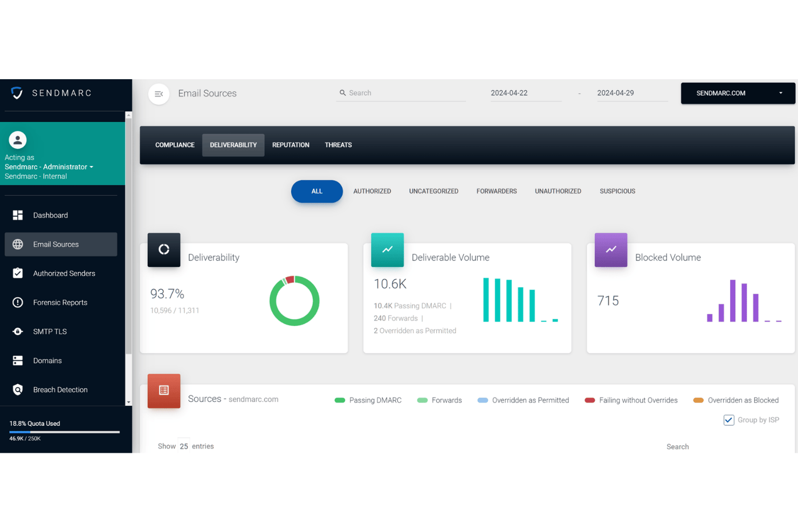Click the 'Sendmarc - Internal' text
This screenshot has height=532, width=798.
[36, 176]
